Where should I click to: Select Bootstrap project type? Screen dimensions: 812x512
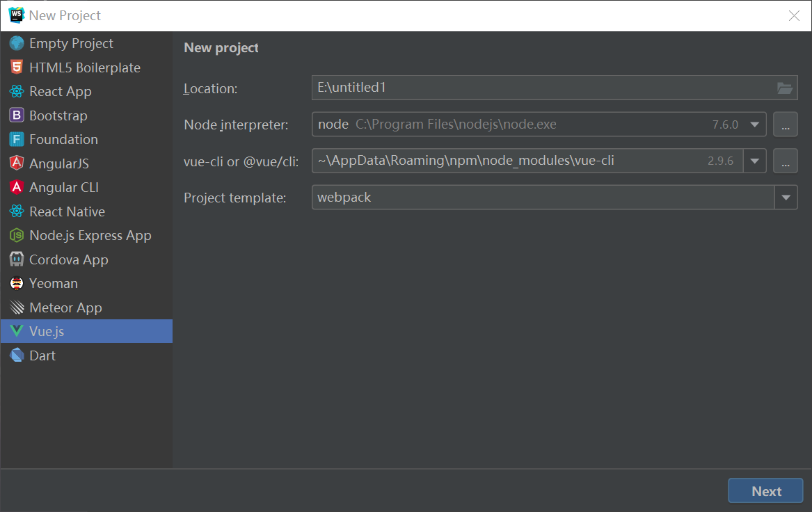[86, 115]
